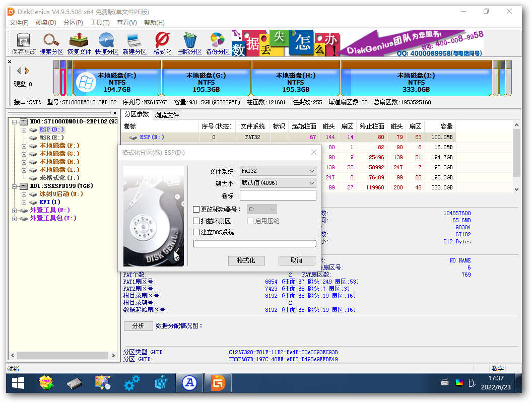Open the memory chip taskbar icon
This screenshot has height=403, width=532.
click(75, 383)
